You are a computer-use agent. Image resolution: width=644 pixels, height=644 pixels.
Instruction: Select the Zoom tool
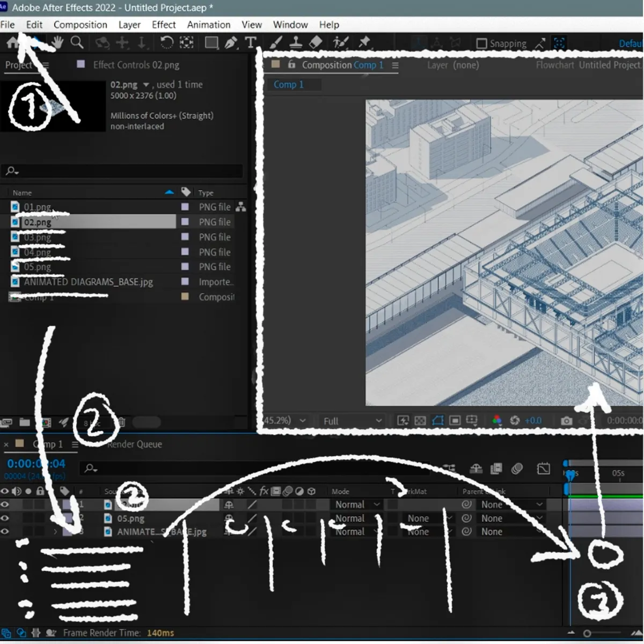coord(77,42)
